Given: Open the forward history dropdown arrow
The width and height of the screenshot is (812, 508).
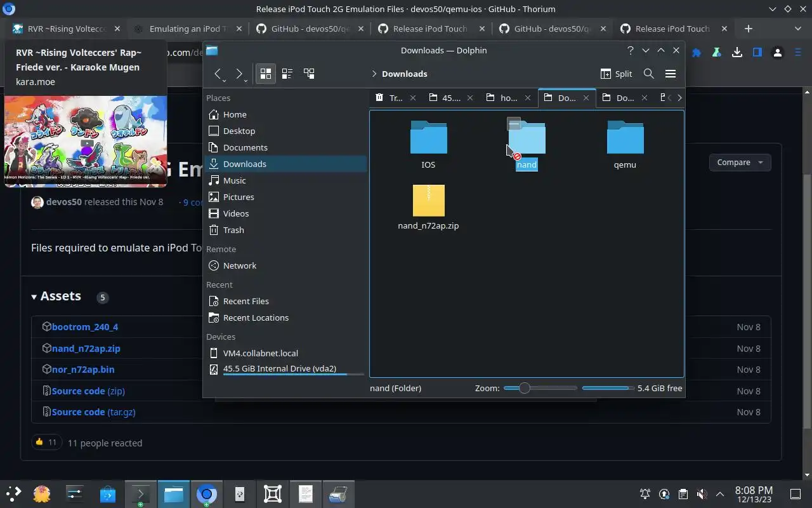Looking at the screenshot, I should click(x=246, y=81).
